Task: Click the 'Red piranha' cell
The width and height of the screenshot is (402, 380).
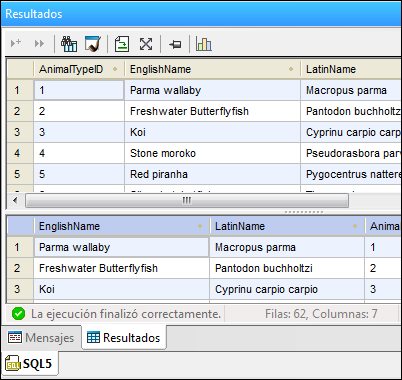Action: tap(212, 174)
